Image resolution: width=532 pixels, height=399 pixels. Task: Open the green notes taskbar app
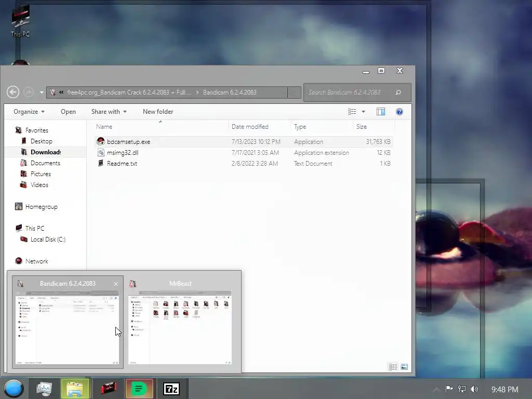click(139, 389)
